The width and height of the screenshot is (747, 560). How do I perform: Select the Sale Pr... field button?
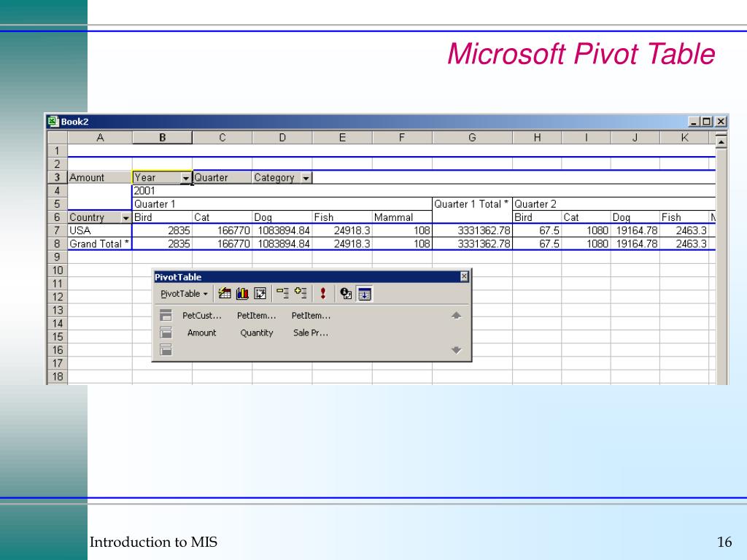311,332
